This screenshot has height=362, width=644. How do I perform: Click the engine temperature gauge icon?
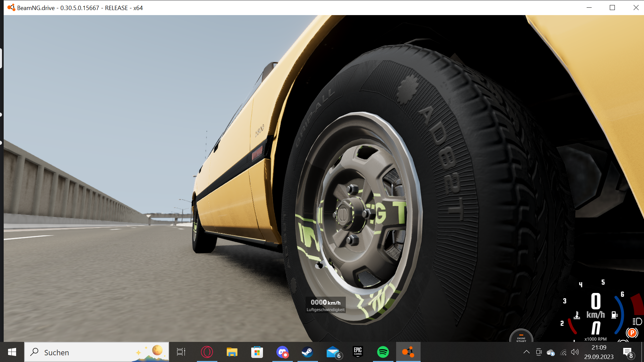pyautogui.click(x=577, y=315)
